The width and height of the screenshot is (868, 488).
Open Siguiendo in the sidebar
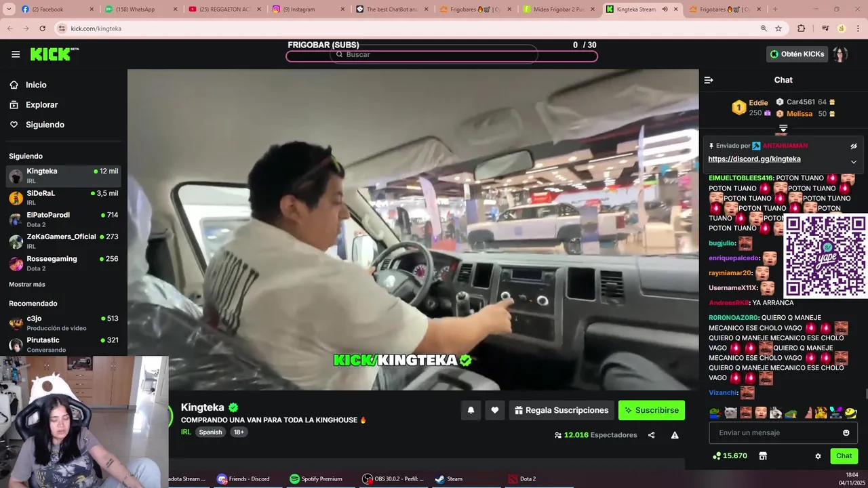click(45, 125)
